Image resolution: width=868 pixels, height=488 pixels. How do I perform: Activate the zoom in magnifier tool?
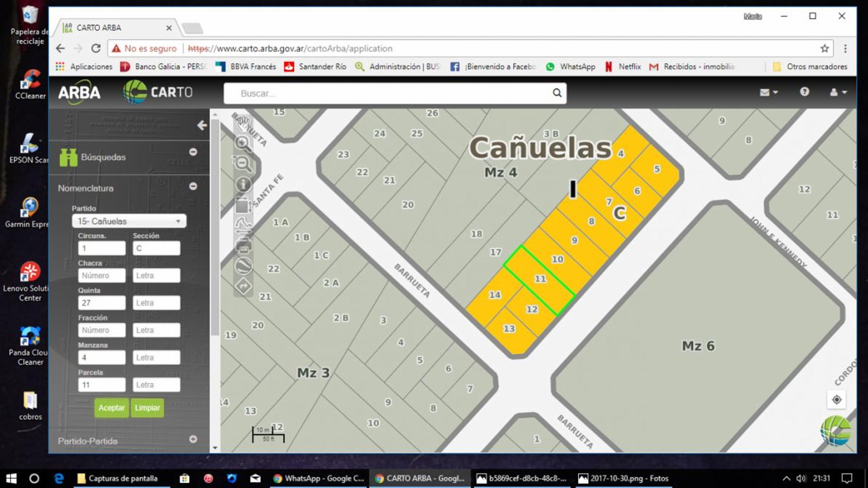(x=243, y=143)
